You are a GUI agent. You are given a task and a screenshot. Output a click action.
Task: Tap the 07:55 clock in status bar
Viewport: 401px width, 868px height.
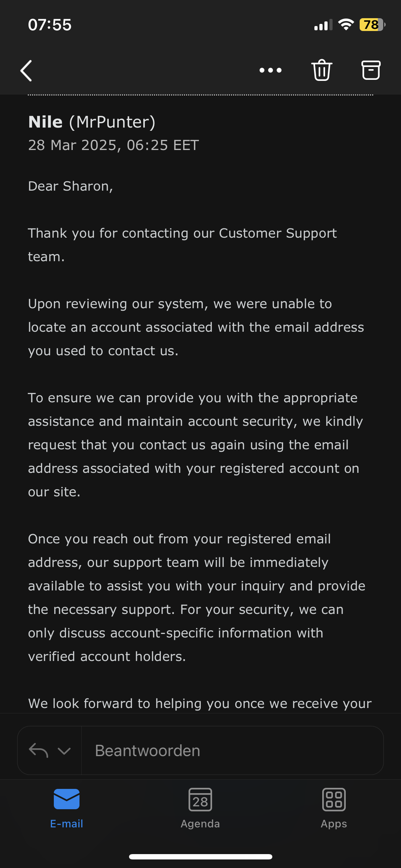coord(50,25)
